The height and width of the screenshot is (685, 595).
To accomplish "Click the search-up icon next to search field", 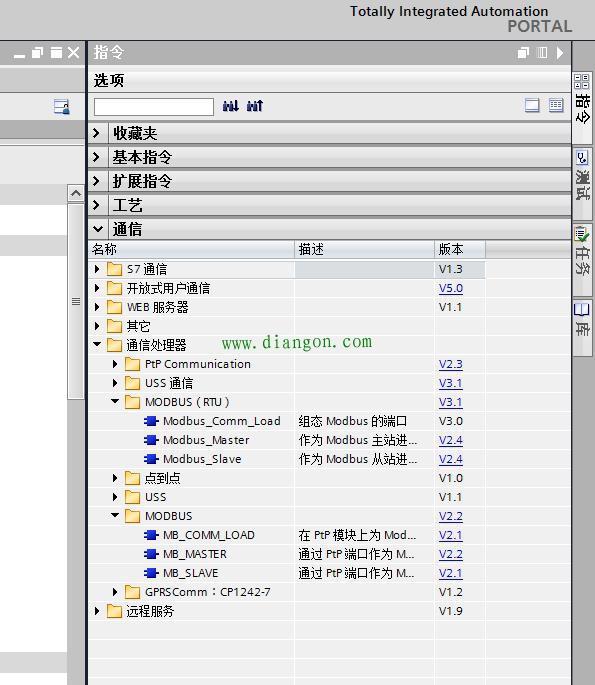I will point(255,106).
